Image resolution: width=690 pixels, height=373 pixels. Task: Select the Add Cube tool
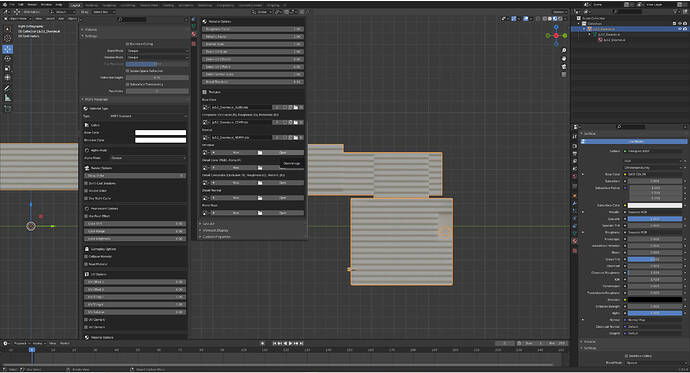7,108
